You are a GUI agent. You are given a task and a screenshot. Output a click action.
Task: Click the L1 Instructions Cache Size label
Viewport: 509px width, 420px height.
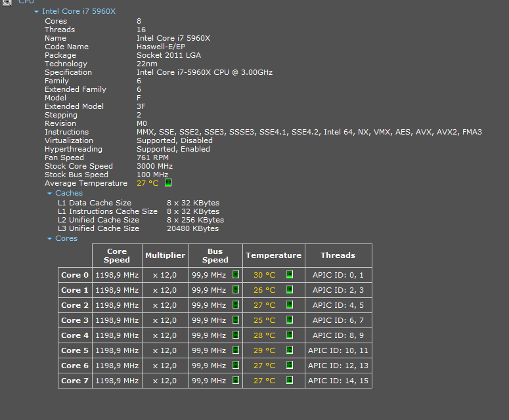click(108, 211)
